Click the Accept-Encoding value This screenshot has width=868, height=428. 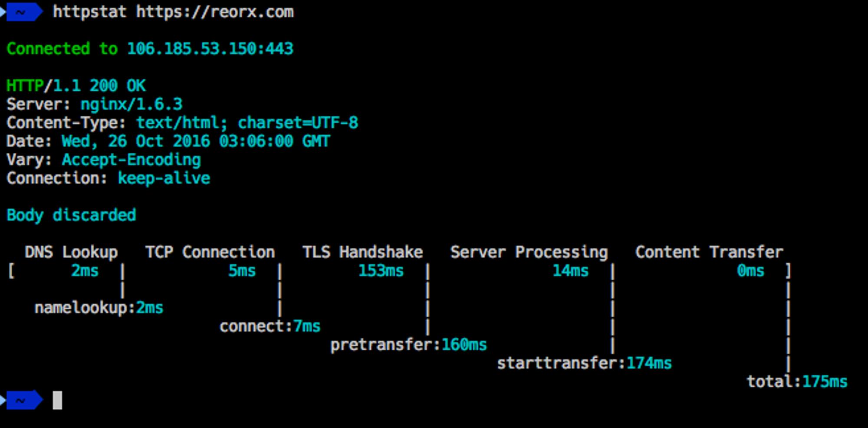[x=132, y=160]
